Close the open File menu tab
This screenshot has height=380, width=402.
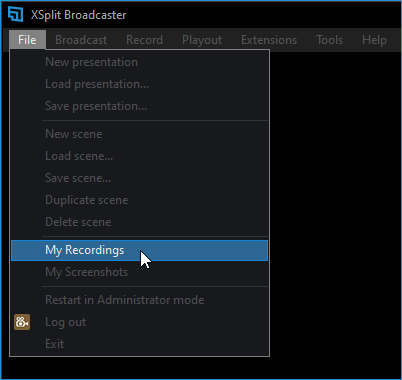27,40
